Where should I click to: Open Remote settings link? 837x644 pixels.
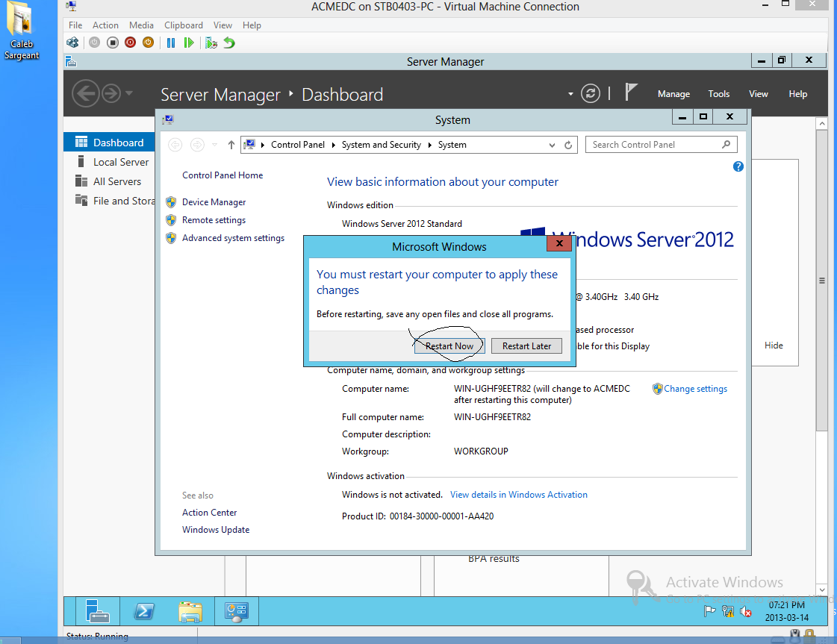tap(214, 220)
